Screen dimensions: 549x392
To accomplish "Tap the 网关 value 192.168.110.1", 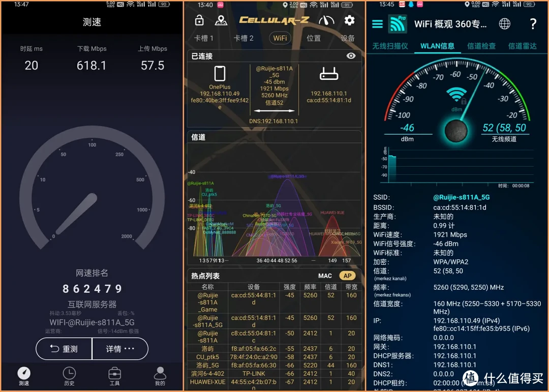I will [455, 347].
